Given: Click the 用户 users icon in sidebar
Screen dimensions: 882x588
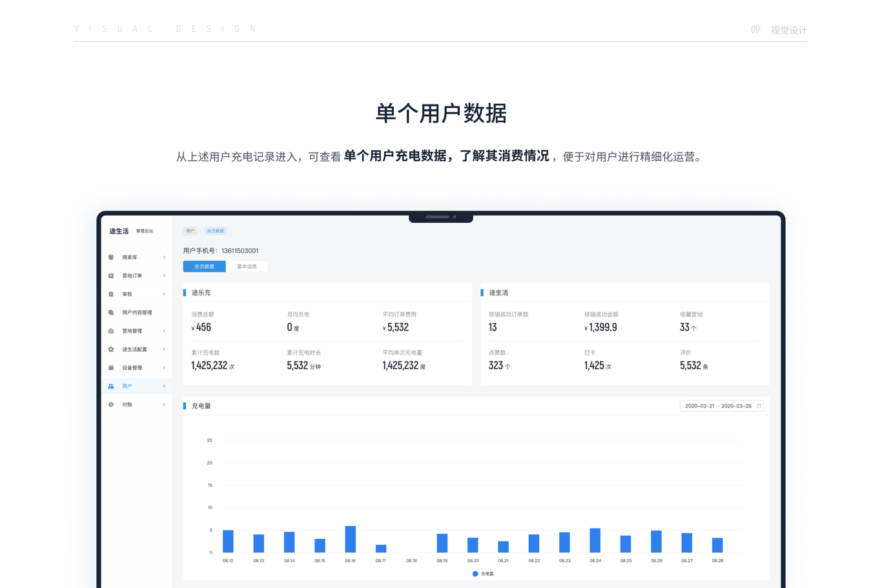Looking at the screenshot, I should [x=110, y=386].
